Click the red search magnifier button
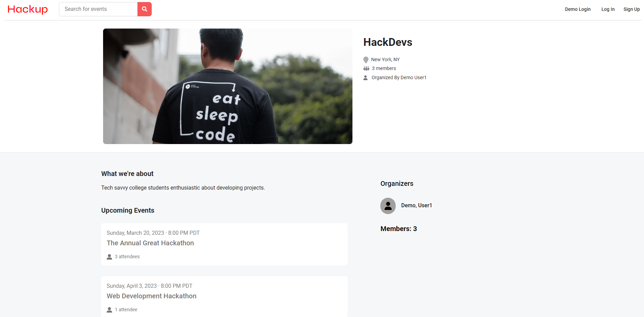Screen dimensions: 644x317 click(x=144, y=9)
